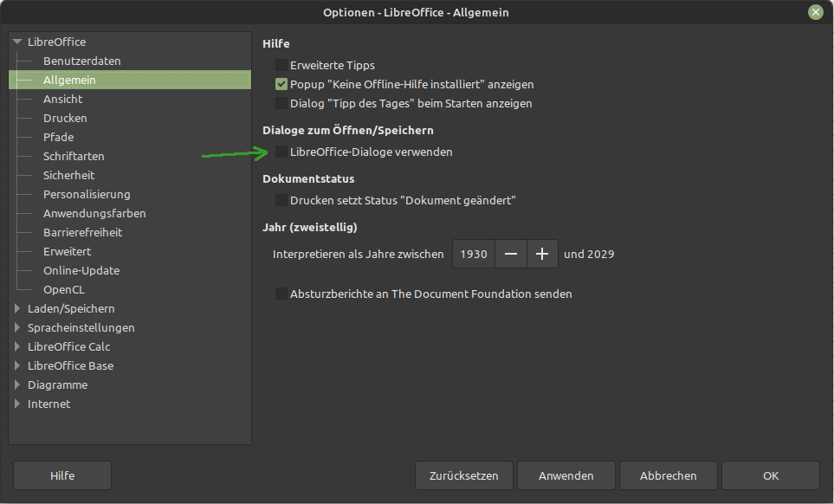
Task: Select Laden/Speichern category label
Action: (x=71, y=309)
